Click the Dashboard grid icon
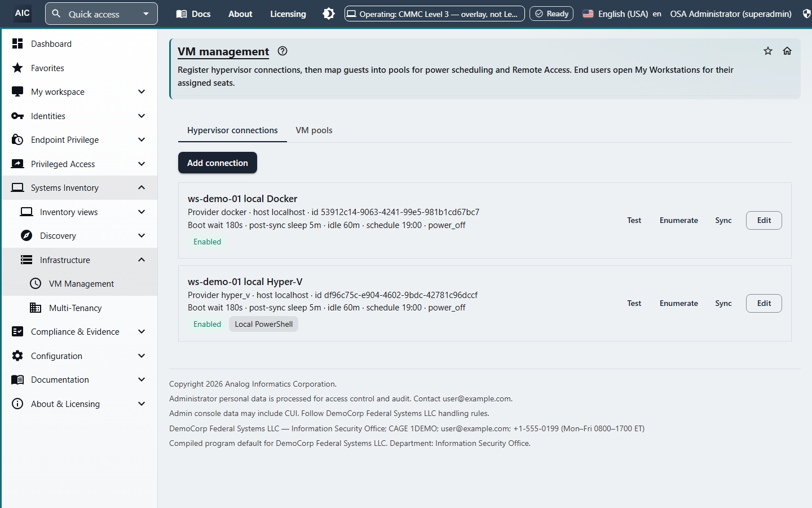The width and height of the screenshot is (812, 508). 17,43
